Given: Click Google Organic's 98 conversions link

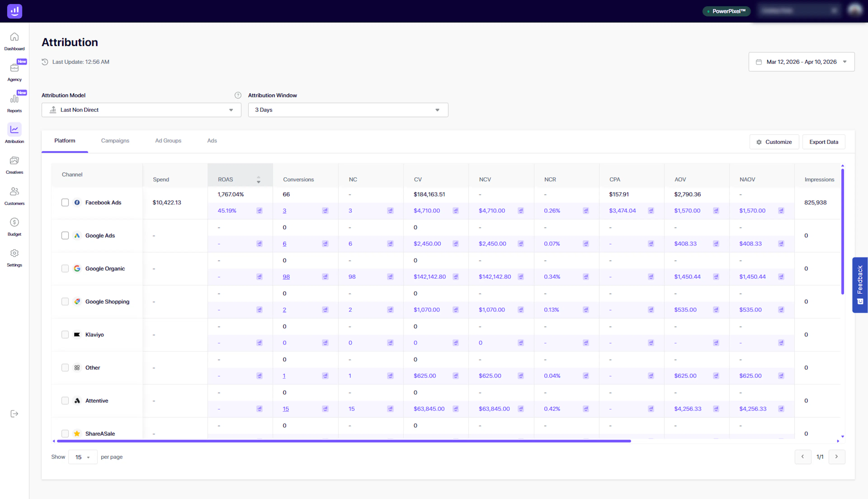Looking at the screenshot, I should coord(286,277).
